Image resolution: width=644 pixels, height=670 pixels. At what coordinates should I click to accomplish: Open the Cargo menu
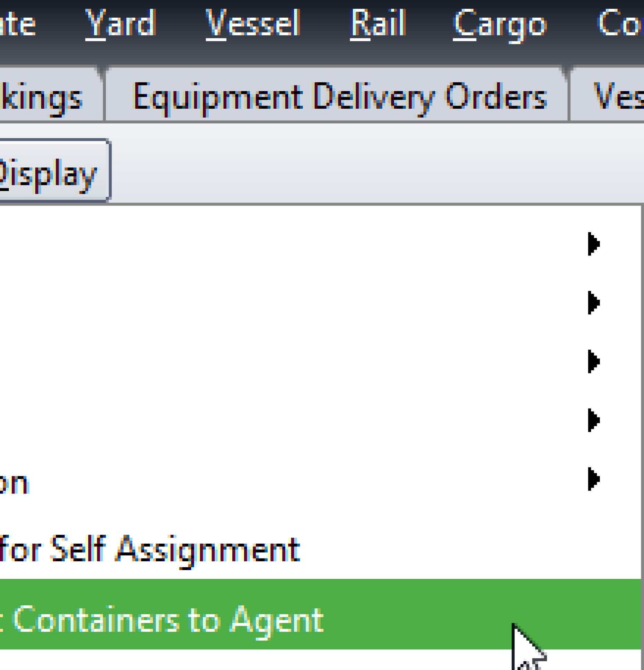tap(500, 25)
